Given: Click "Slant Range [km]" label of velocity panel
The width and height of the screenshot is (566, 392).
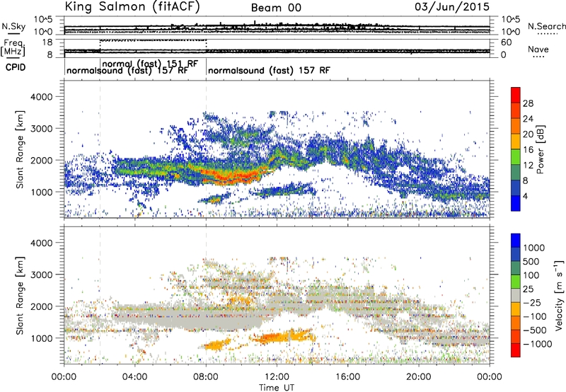Looking at the screenshot, I should click(20, 296).
